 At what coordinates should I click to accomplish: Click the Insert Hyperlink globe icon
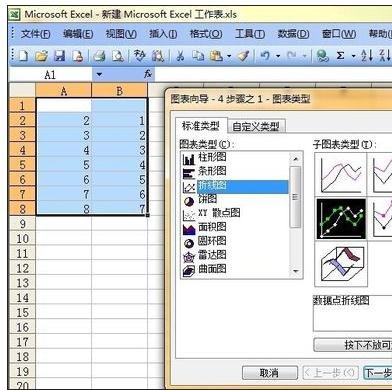[322, 56]
